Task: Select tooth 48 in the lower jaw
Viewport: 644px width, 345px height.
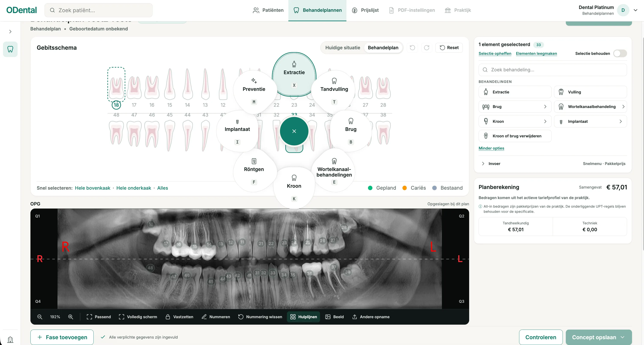Action: [x=116, y=132]
